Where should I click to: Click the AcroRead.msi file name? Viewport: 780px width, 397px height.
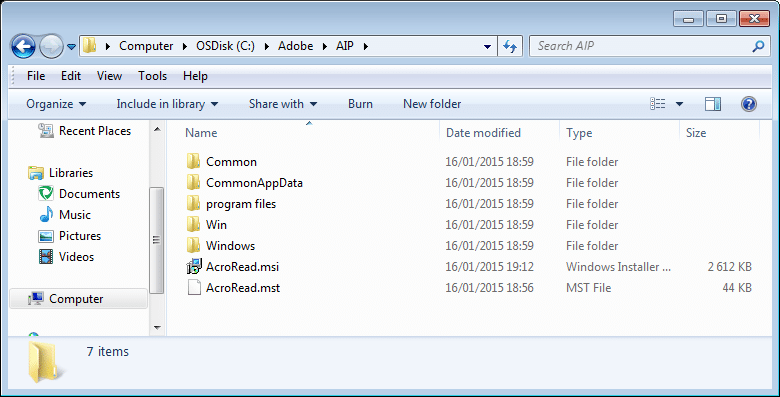pyautogui.click(x=242, y=267)
